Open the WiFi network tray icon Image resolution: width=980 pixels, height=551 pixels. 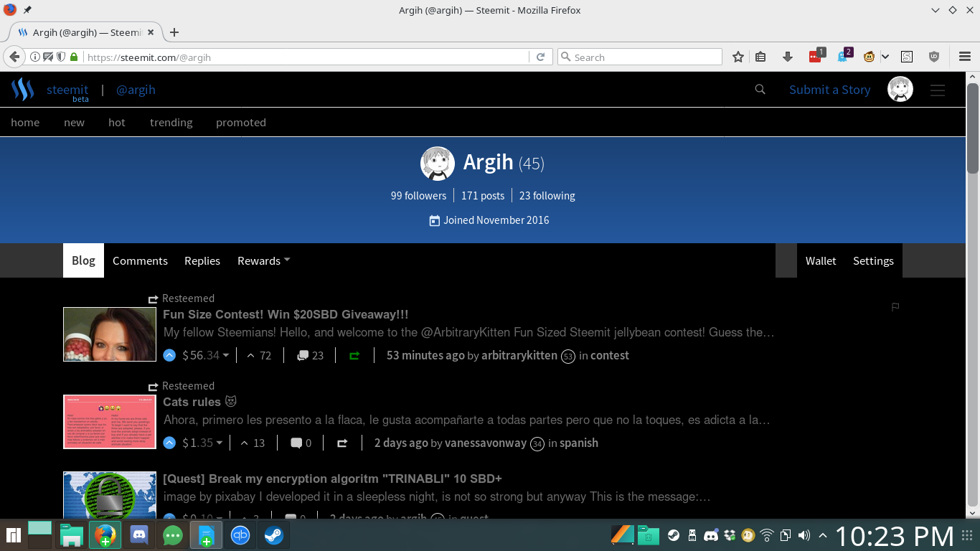[x=767, y=535]
